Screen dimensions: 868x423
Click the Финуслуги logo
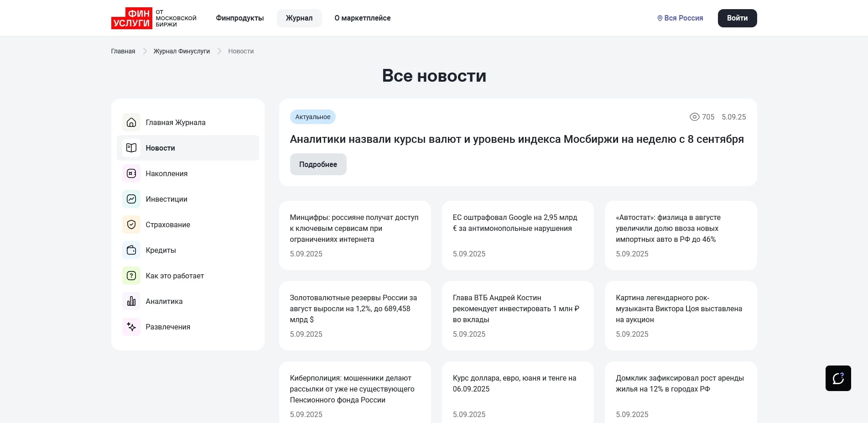click(132, 18)
